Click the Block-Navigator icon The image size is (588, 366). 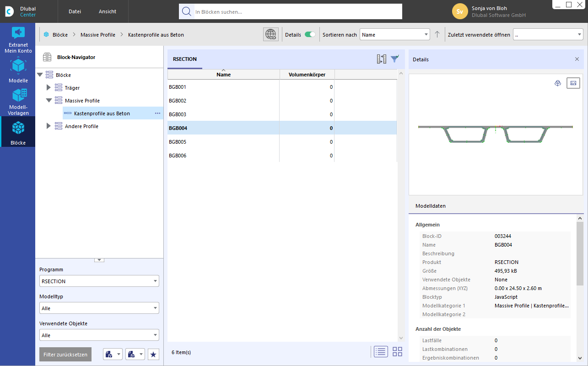47,57
